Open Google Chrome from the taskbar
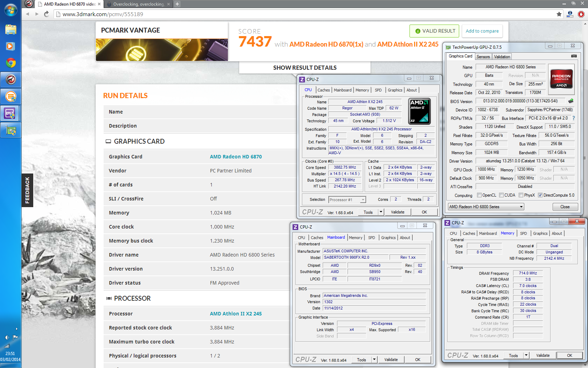588x368 pixels. pyautogui.click(x=10, y=63)
